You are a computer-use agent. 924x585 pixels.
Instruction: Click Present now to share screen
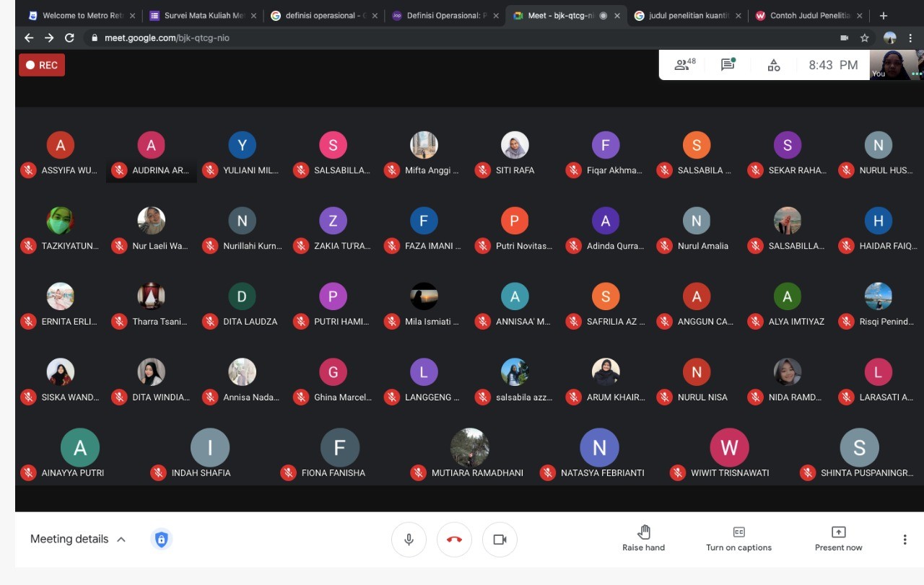click(838, 539)
